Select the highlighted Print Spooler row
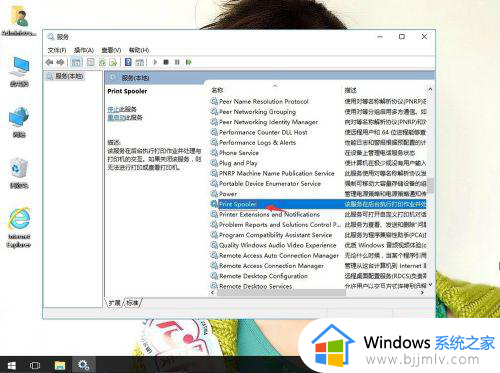This screenshot has height=373, width=500. tap(318, 204)
